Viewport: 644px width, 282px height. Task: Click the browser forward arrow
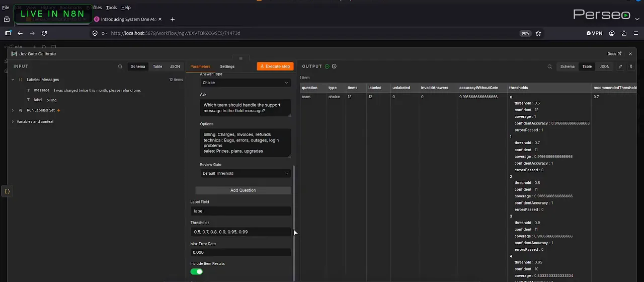32,33
